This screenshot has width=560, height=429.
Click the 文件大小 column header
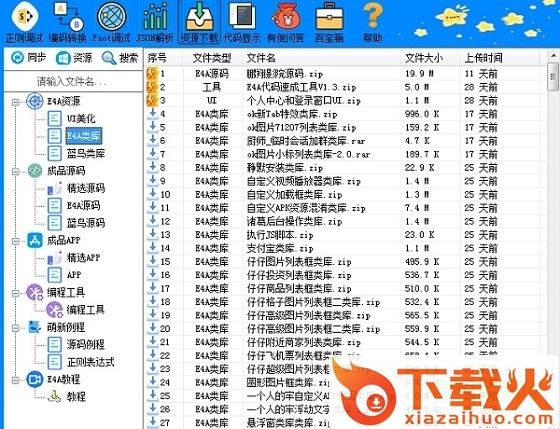click(424, 58)
